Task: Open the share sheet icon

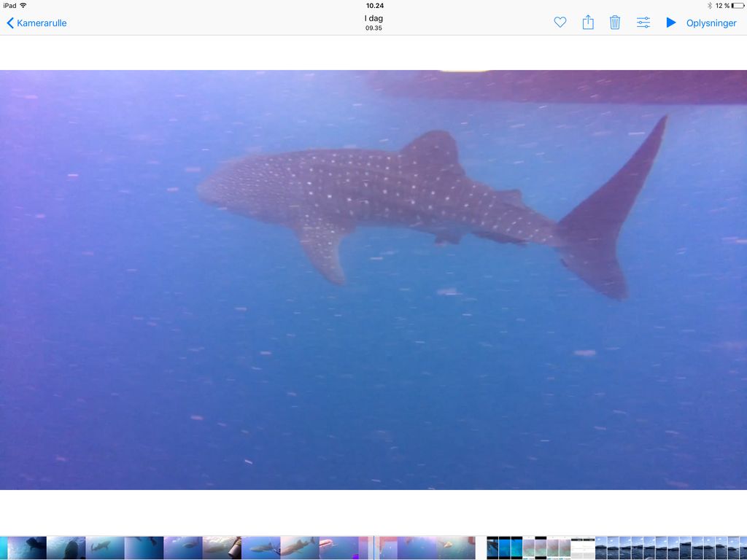Action: click(x=588, y=23)
